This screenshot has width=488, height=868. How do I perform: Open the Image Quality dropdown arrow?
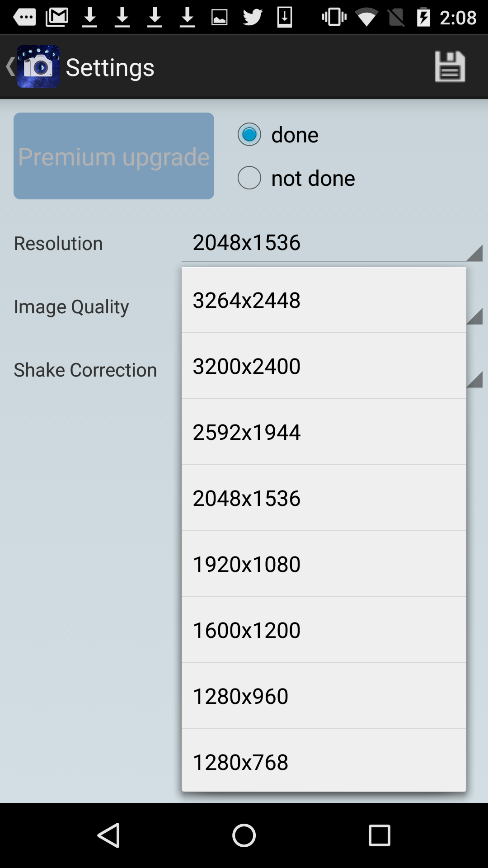474,316
